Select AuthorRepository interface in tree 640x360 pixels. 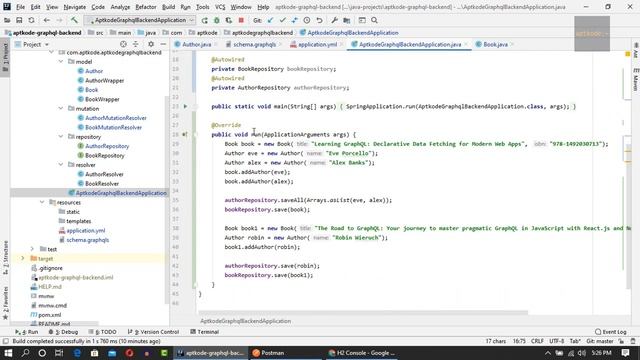[x=107, y=146]
